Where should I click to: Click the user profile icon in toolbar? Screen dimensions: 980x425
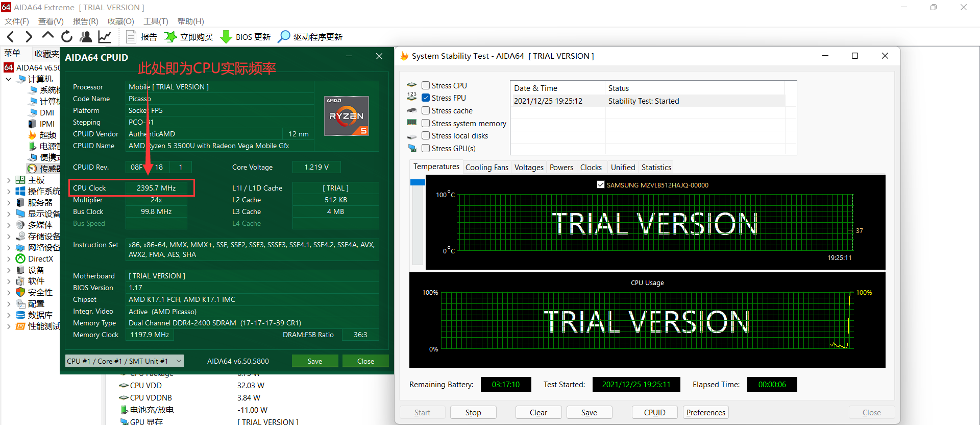pyautogui.click(x=86, y=37)
